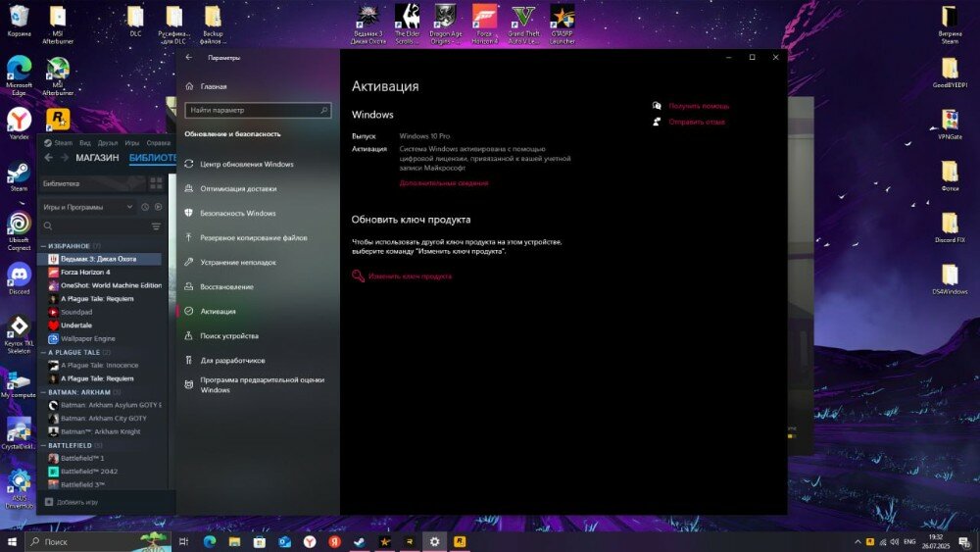Viewport: 980px width, 552px height.
Task: Switch to the БИБЛИОТЕКА tab in Steam
Action: [x=153, y=158]
